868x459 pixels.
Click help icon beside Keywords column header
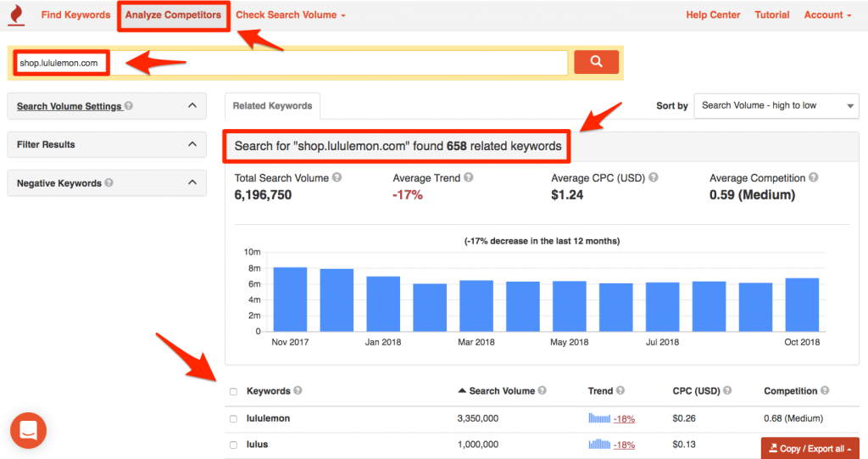pyautogui.click(x=298, y=390)
